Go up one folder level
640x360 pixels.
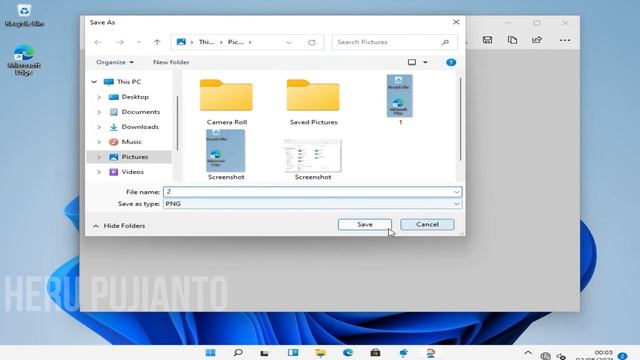click(x=157, y=42)
